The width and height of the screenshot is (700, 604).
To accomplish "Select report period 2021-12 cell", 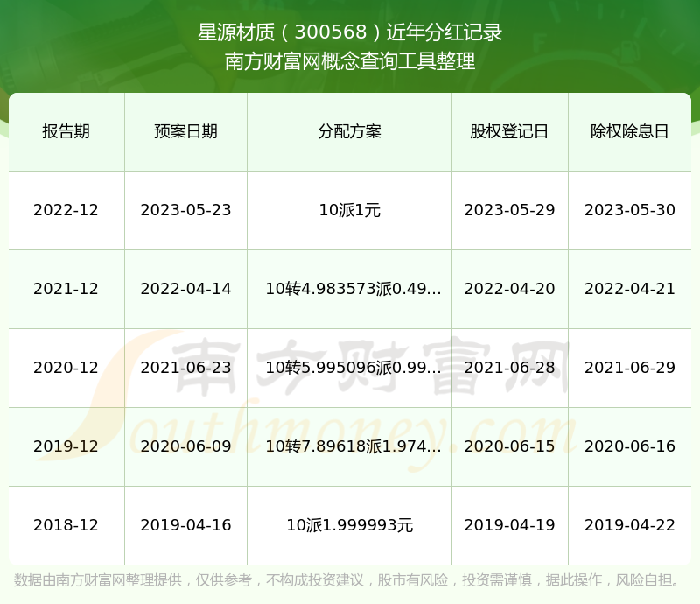I will [66, 289].
